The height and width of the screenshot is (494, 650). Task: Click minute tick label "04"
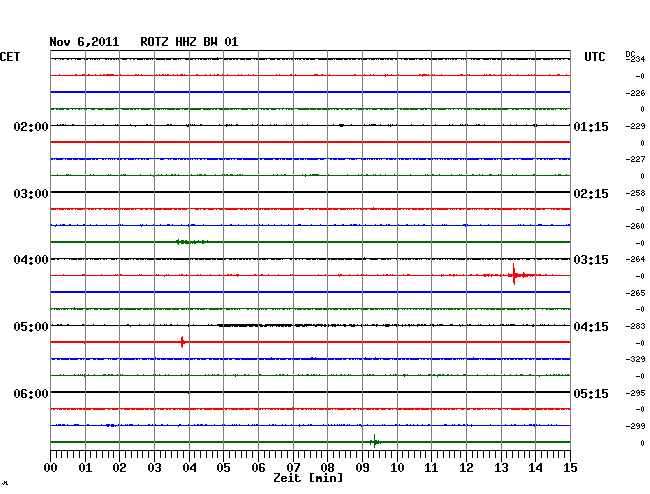pos(189,467)
